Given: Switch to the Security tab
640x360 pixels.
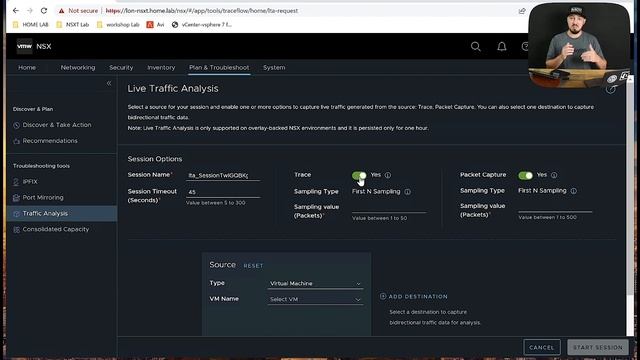Looking at the screenshot, I should click(121, 67).
